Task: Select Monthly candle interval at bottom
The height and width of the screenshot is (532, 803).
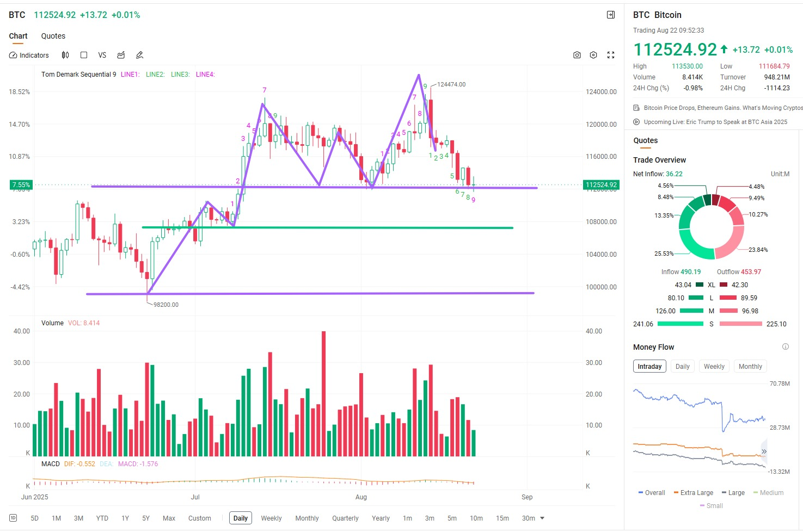Action: click(307, 518)
